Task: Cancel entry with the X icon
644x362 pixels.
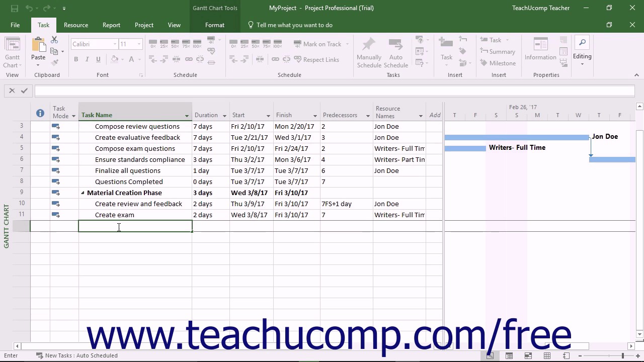Action: coord(12,90)
